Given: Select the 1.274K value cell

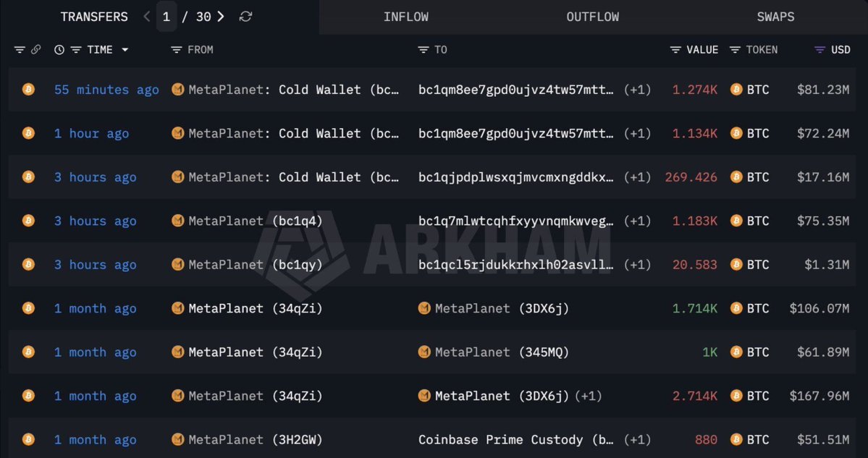Looking at the screenshot, I should click(x=695, y=90).
